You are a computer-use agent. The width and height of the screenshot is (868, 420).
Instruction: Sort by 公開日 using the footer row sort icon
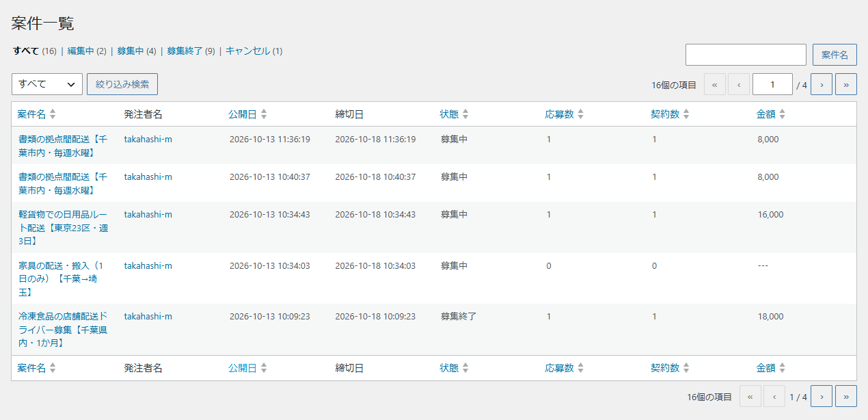pos(264,368)
